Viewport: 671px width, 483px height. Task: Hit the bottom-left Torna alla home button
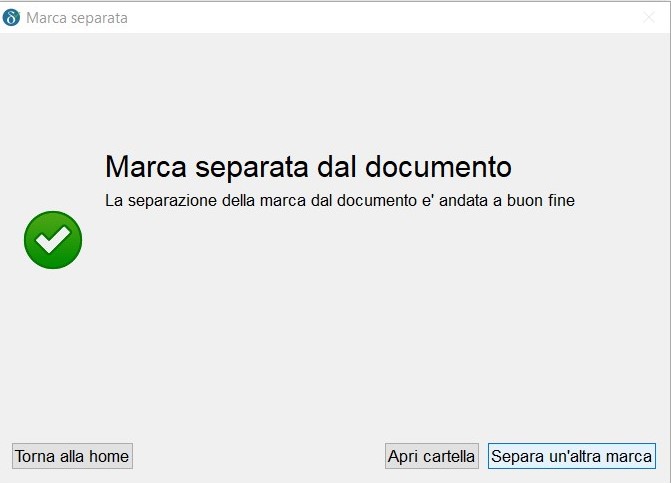[x=72, y=456]
